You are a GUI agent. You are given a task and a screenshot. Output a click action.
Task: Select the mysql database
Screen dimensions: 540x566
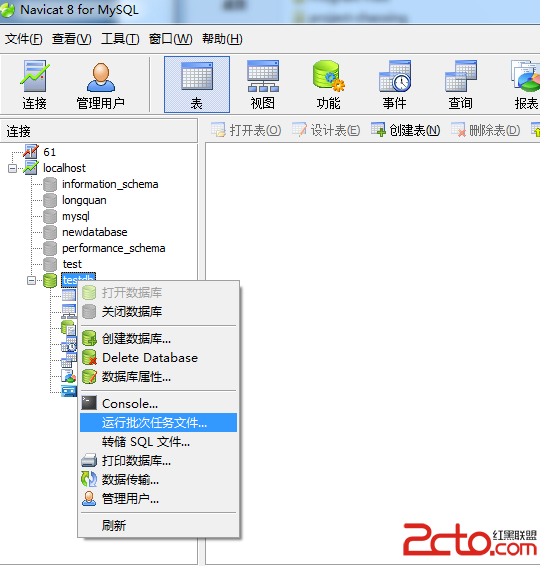click(x=76, y=216)
